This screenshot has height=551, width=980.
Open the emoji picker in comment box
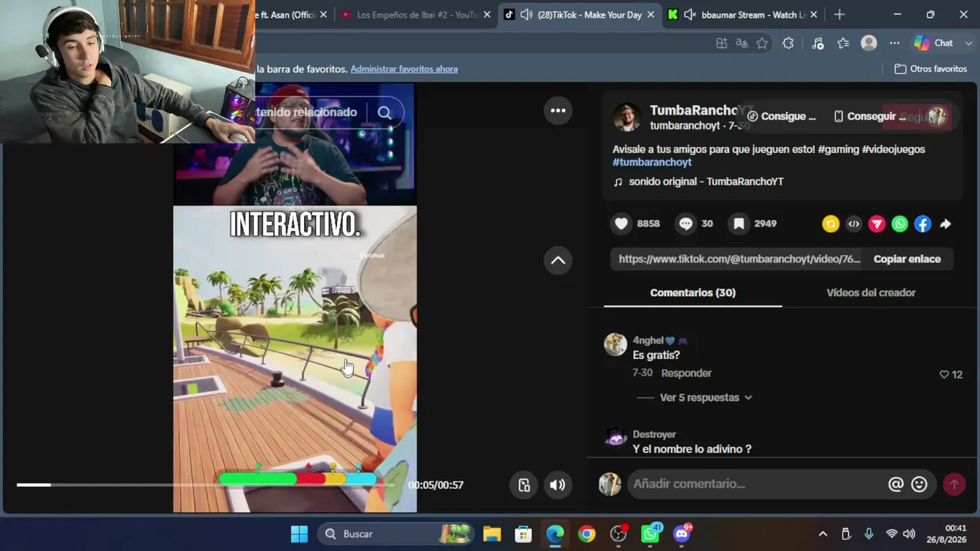click(920, 484)
